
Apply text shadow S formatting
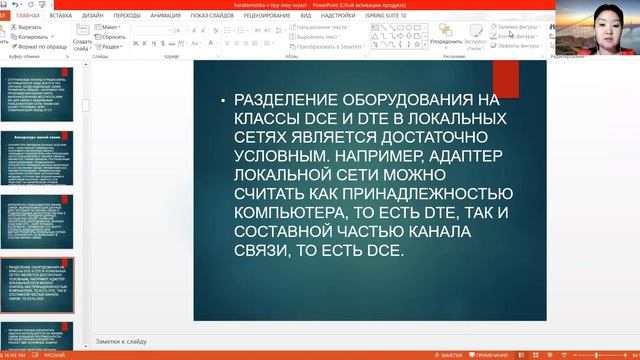pos(163,43)
